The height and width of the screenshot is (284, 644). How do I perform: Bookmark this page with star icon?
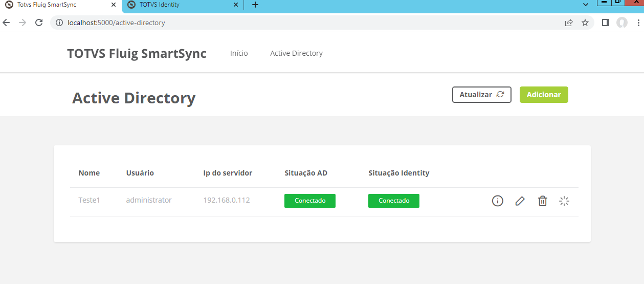585,23
